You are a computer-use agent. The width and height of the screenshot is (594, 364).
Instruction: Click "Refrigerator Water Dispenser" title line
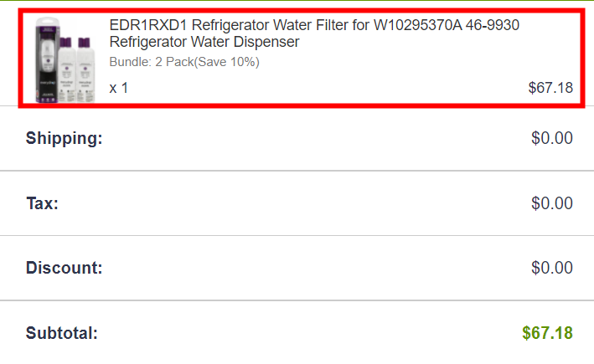click(x=204, y=42)
